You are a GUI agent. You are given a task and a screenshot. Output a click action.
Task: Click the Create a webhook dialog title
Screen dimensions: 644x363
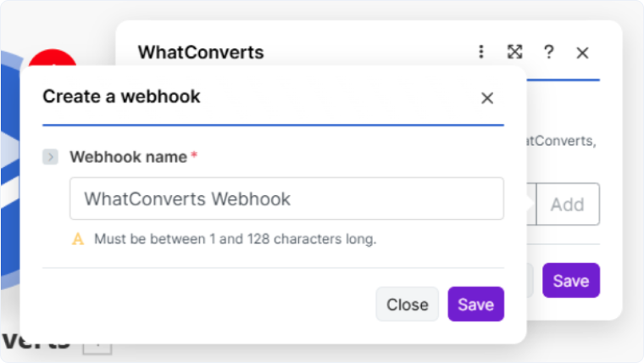click(x=121, y=96)
